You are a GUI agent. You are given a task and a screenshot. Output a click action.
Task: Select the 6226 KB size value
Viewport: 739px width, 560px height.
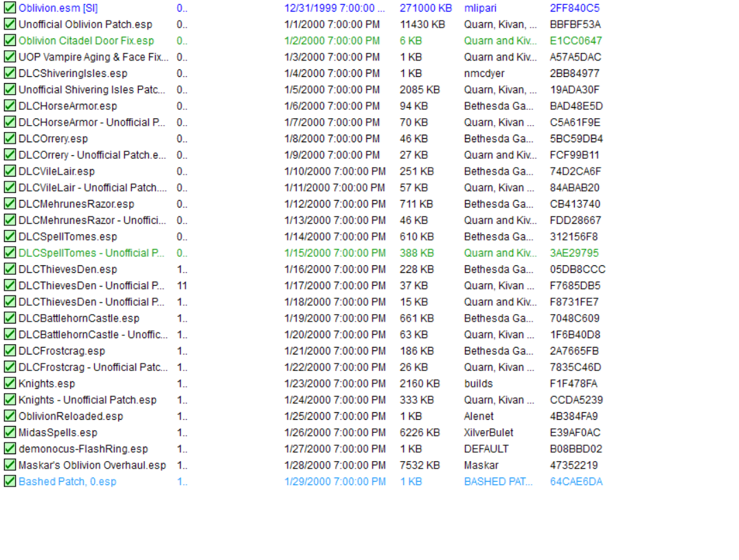[x=420, y=433]
